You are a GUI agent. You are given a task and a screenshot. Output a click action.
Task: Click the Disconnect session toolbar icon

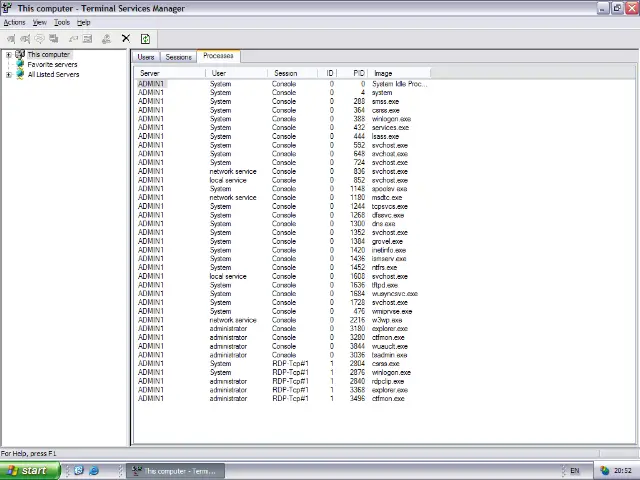[x=25, y=39]
